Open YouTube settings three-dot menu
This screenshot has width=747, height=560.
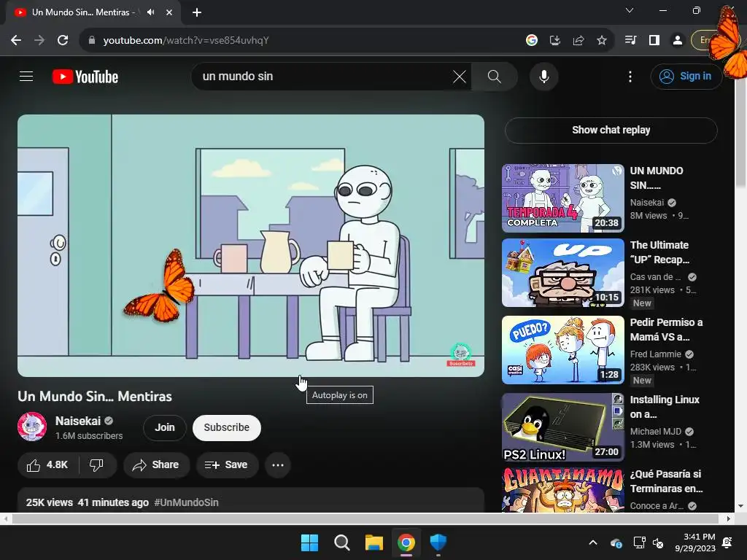[630, 77]
